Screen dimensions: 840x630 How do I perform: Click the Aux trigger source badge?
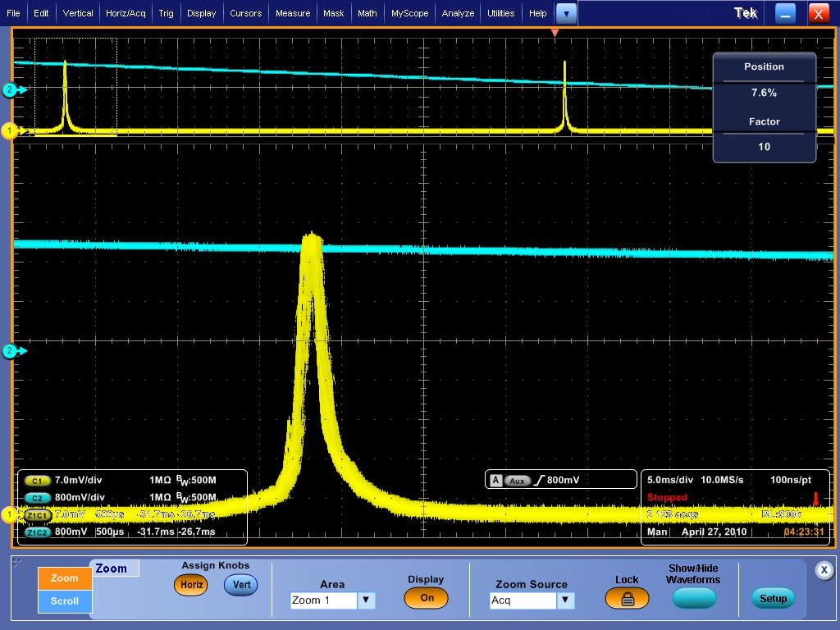point(517,481)
